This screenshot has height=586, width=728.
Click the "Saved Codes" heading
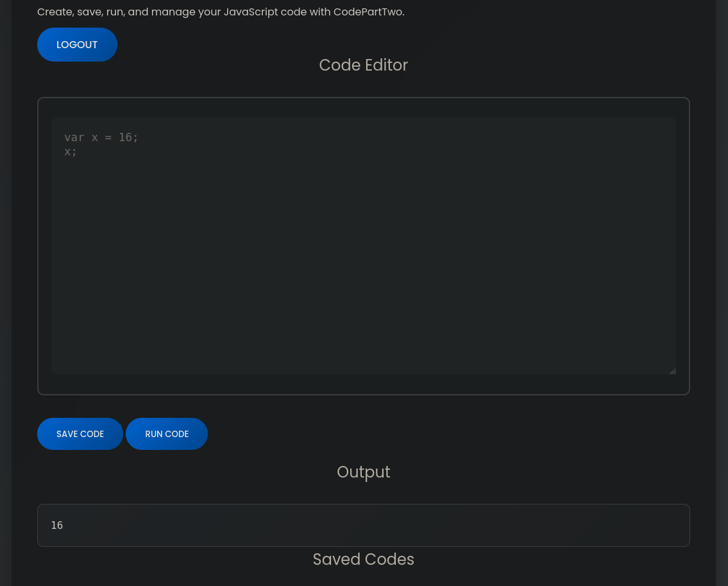click(363, 559)
